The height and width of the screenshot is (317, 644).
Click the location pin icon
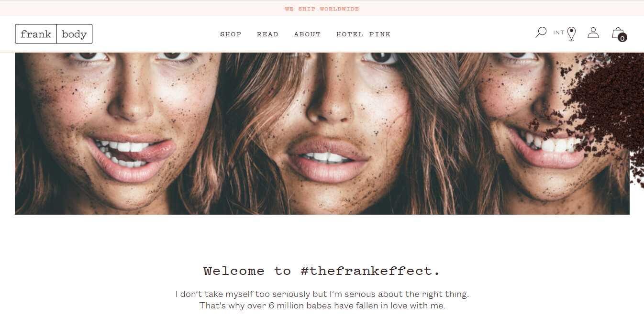(571, 34)
